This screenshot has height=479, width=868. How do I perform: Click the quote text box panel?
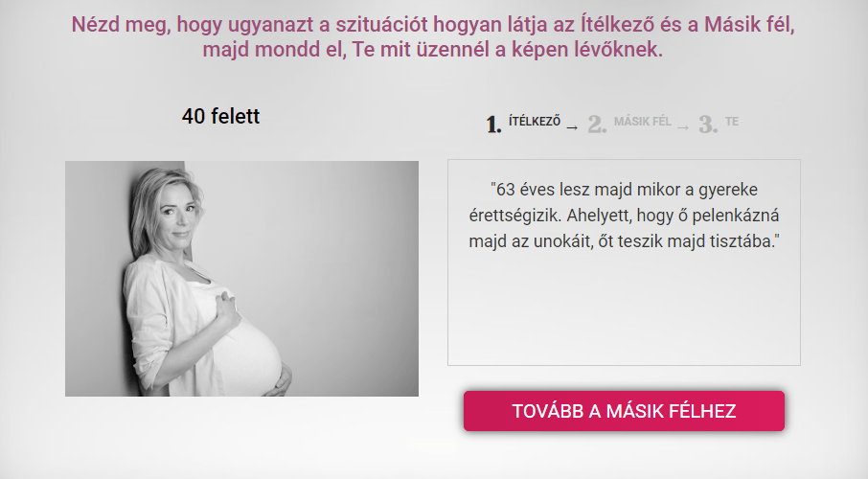(624, 262)
